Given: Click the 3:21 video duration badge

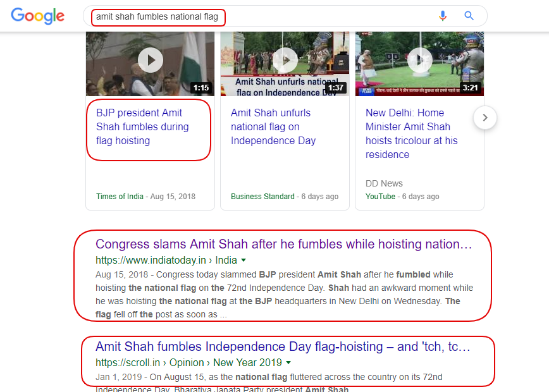Looking at the screenshot, I should pyautogui.click(x=470, y=88).
